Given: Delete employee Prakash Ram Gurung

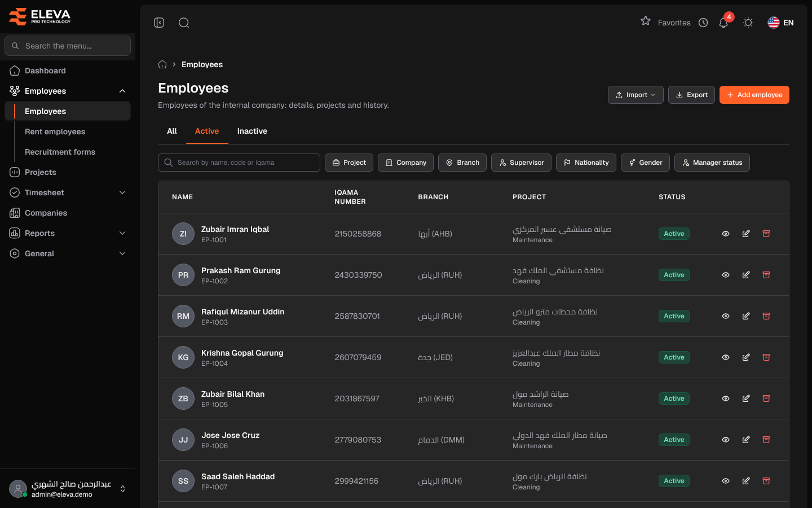Looking at the screenshot, I should click(x=766, y=275).
